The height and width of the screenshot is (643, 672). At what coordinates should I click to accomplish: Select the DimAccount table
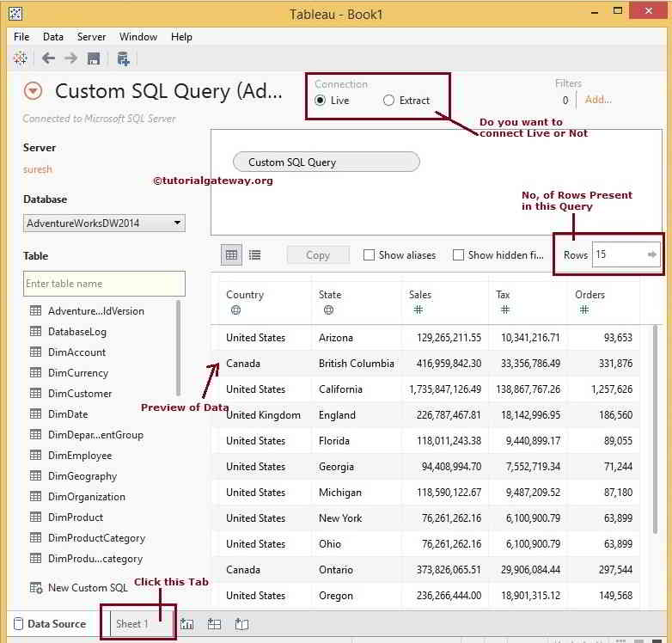point(76,352)
